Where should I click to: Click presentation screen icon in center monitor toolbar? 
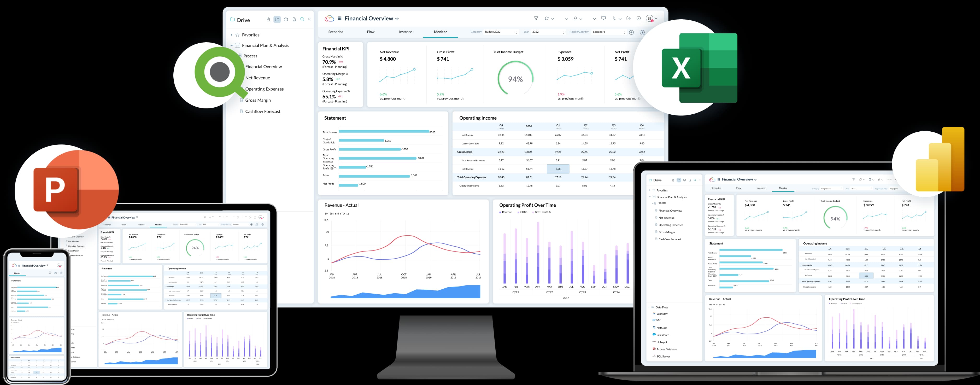603,18
